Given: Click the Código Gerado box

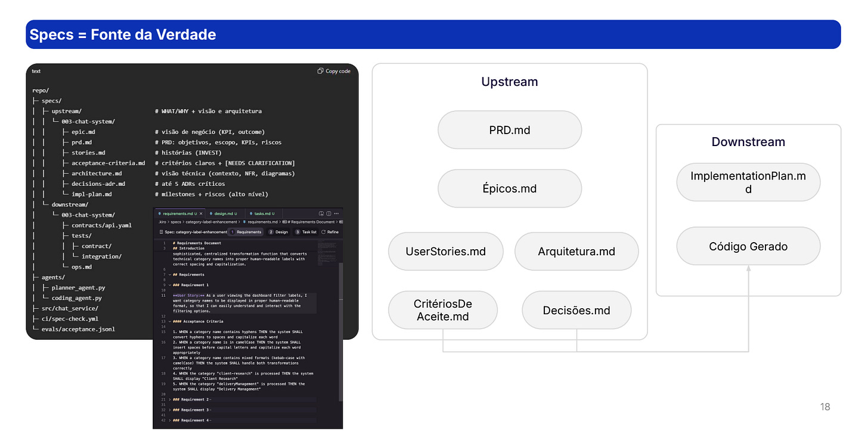Looking at the screenshot, I should point(748,246).
